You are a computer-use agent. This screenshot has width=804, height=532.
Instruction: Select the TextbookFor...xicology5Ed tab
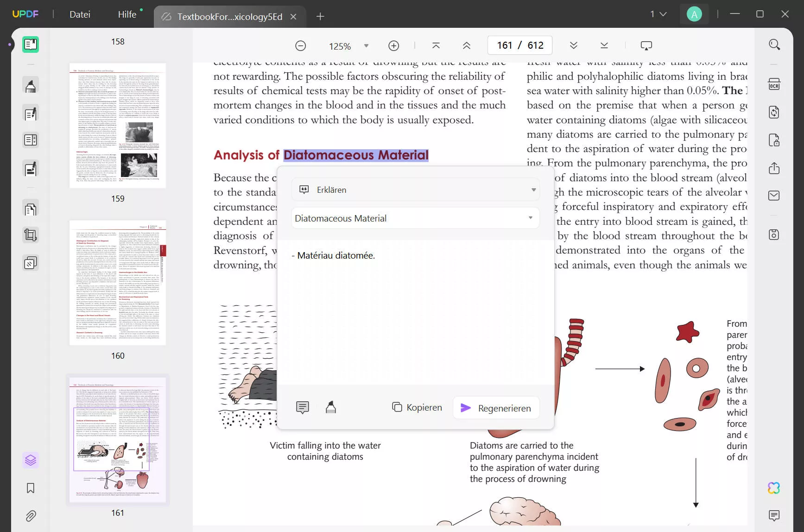pyautogui.click(x=230, y=17)
